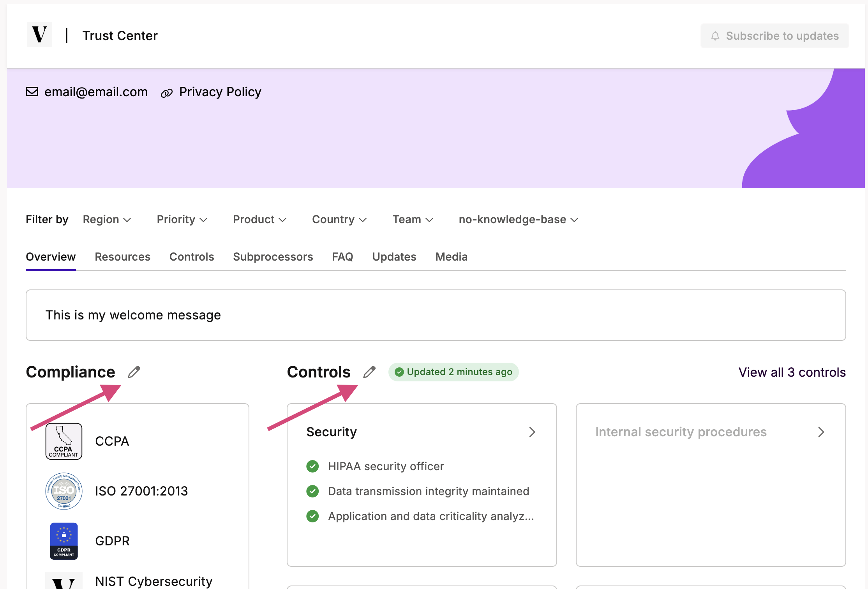Open the Team filter dropdown
The width and height of the screenshot is (868, 589).
pyautogui.click(x=413, y=219)
